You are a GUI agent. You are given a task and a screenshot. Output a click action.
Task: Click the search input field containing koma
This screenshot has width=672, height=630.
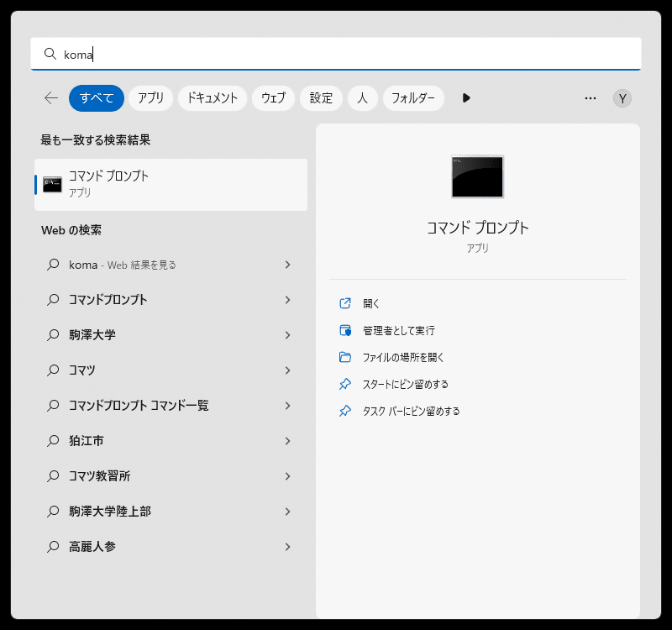[x=336, y=54]
